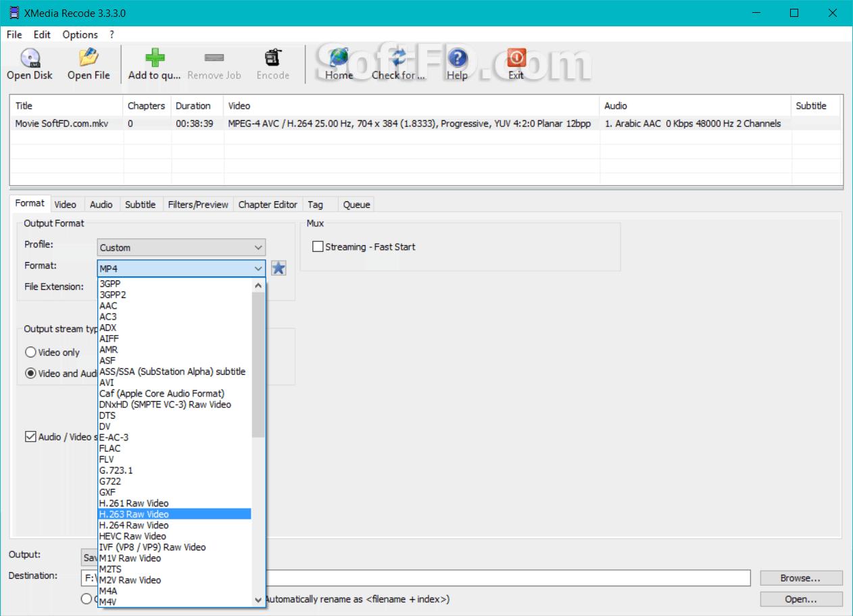
Task: Click the format list scroll-down arrow
Action: tap(258, 600)
